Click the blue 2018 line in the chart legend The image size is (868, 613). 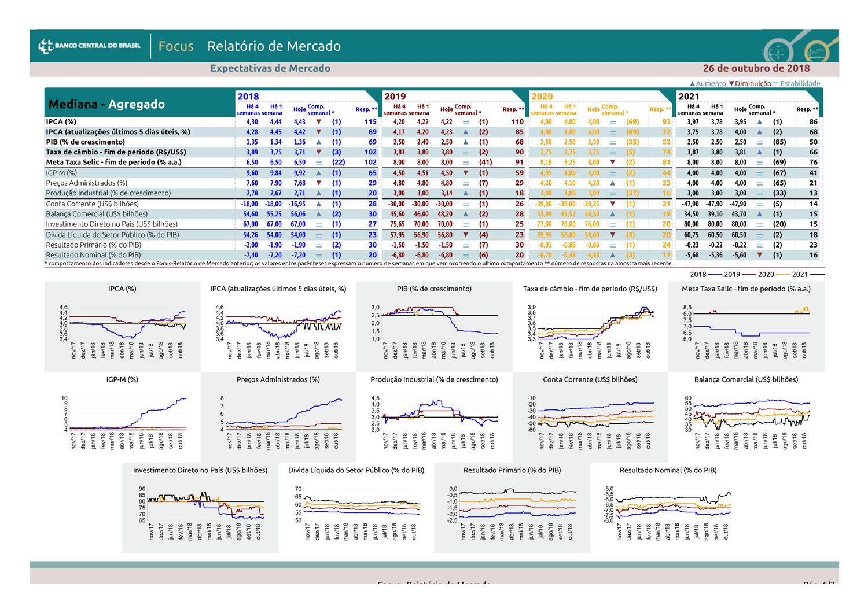[x=715, y=275]
